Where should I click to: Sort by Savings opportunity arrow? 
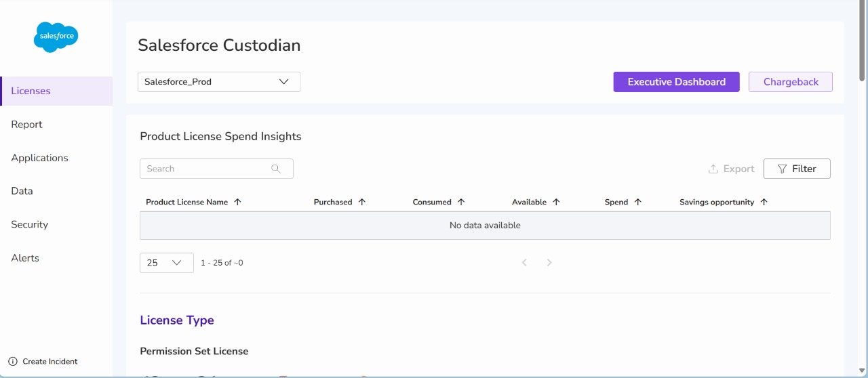(764, 202)
